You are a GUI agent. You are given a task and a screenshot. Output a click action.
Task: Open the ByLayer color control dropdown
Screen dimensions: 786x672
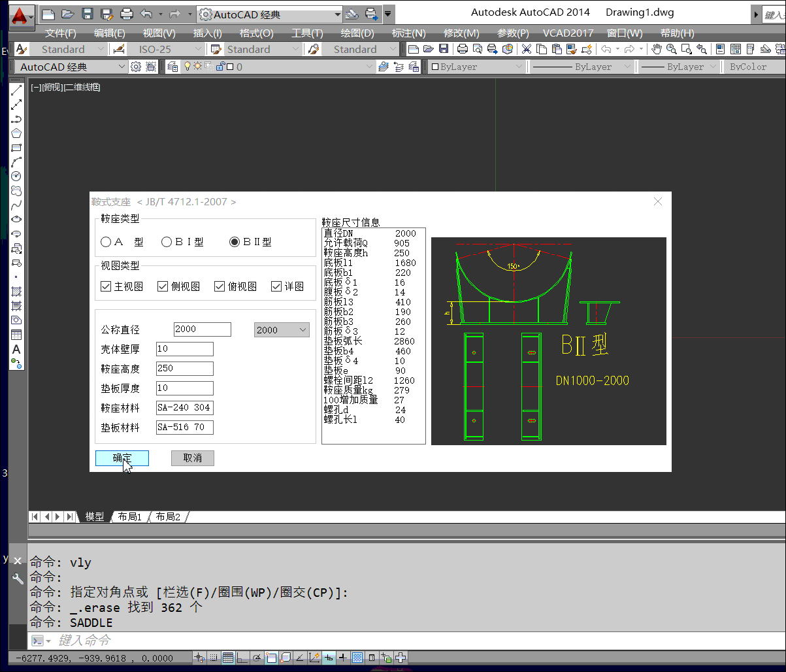tap(477, 67)
